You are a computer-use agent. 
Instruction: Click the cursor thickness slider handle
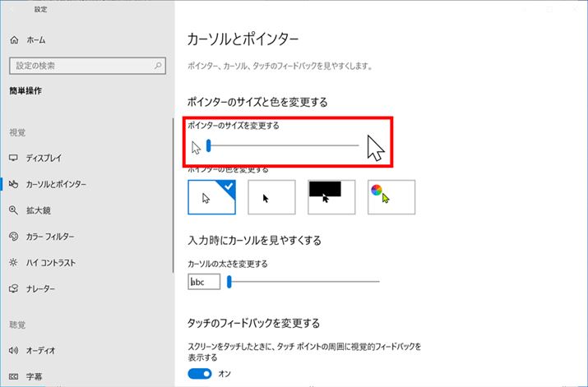229,281
